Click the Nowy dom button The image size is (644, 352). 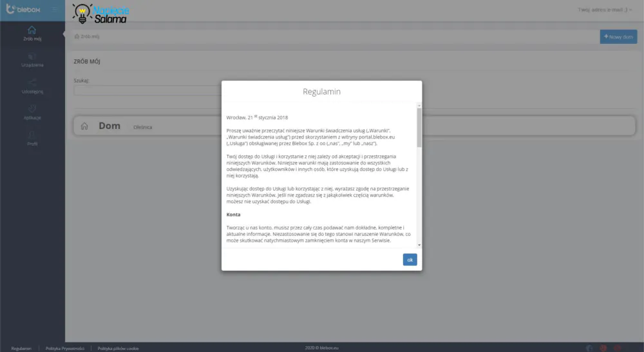(618, 37)
